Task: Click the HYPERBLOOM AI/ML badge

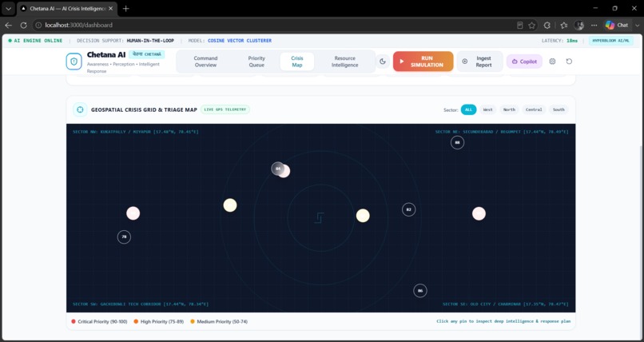Action: (x=610, y=41)
